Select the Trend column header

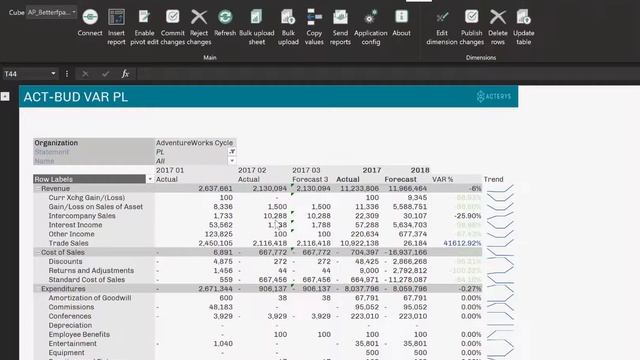click(x=493, y=179)
